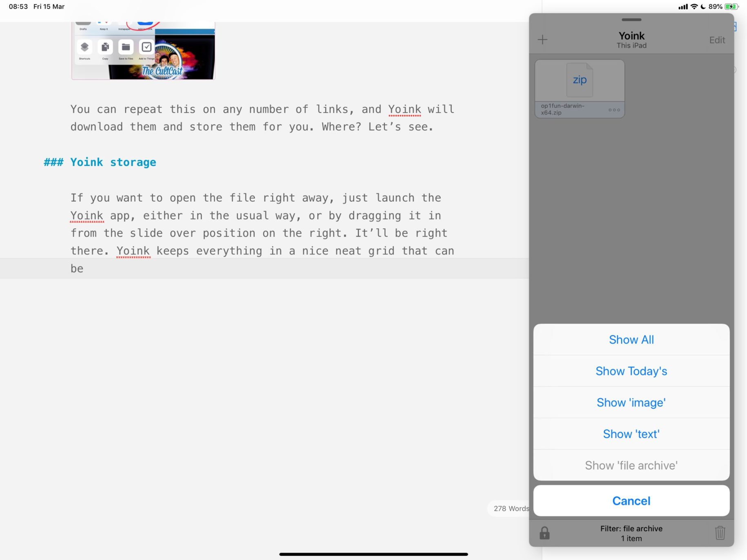Tap the Shortcuts icon in the share sheet image
Viewport: 747px width, 560px height.
pos(84,47)
